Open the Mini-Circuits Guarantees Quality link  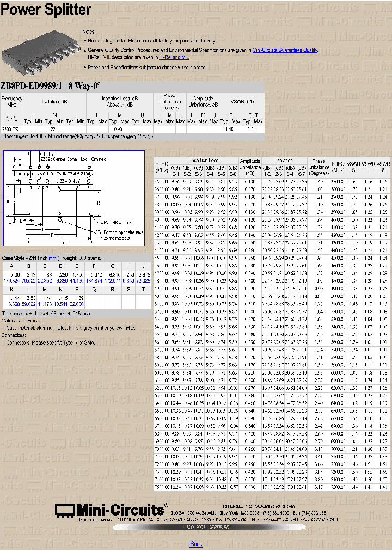tap(285, 50)
